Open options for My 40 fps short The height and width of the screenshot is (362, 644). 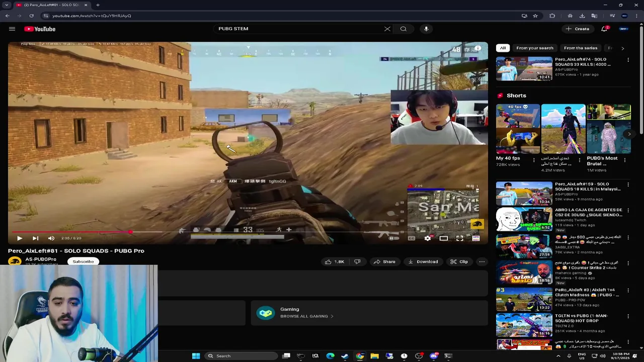pos(534,160)
